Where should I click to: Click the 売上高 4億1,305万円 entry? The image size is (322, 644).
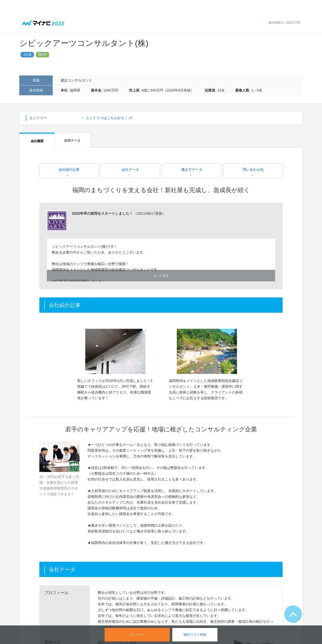[161, 90]
